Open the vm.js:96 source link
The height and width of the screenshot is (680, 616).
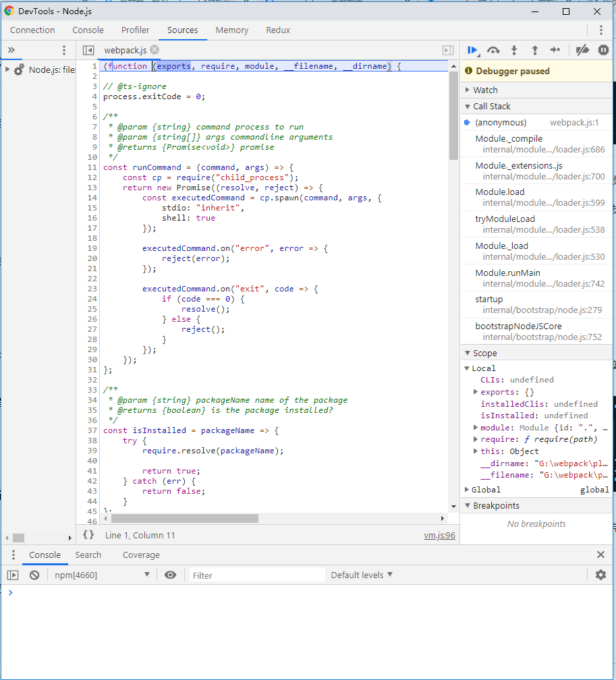[x=439, y=535]
